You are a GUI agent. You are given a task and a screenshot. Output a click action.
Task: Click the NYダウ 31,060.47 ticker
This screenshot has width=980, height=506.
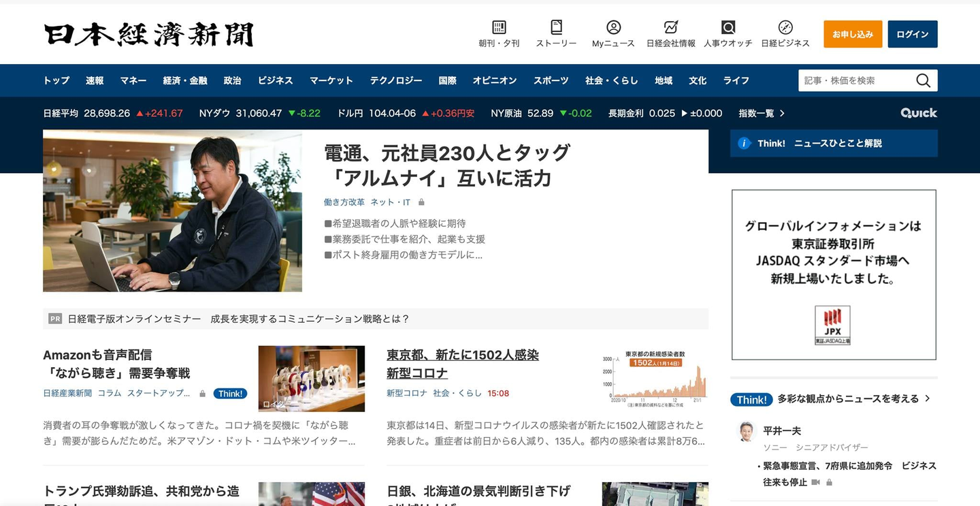coord(260,113)
